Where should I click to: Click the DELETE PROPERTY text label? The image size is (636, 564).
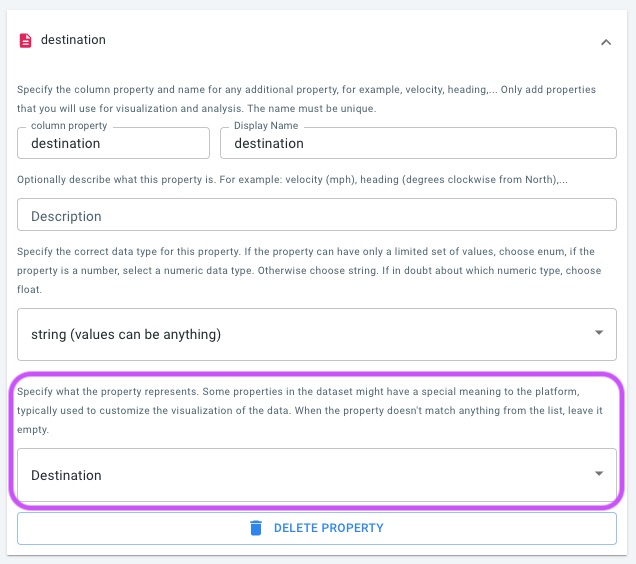coord(328,528)
